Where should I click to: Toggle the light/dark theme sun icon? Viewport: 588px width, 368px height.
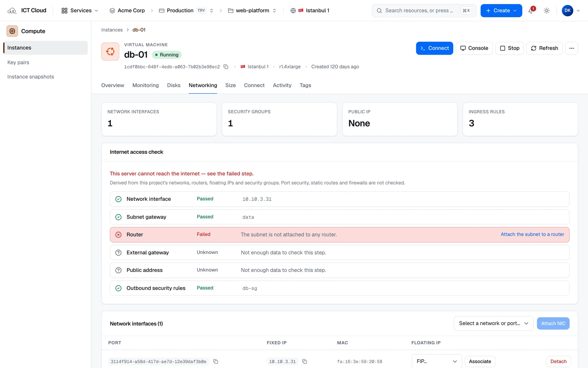(x=547, y=11)
